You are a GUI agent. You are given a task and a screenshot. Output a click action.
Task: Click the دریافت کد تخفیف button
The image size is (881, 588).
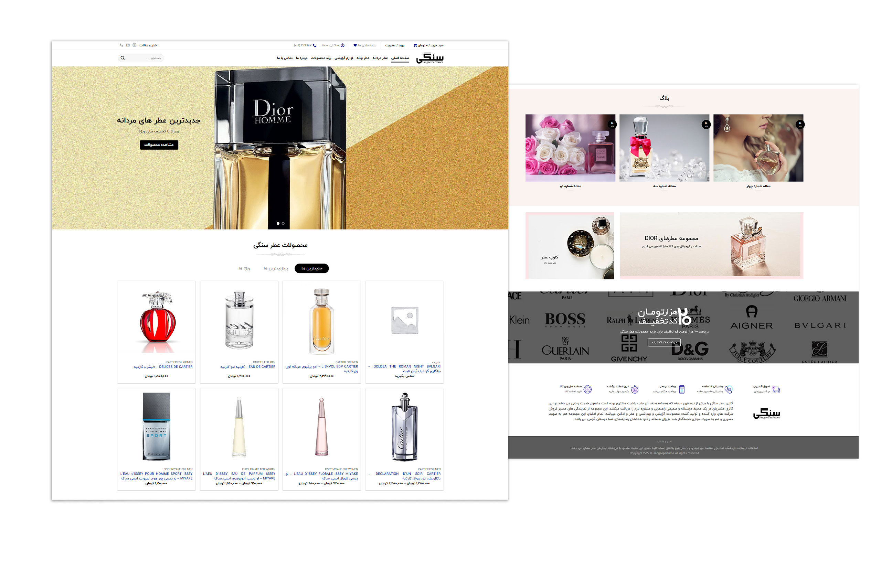(664, 342)
